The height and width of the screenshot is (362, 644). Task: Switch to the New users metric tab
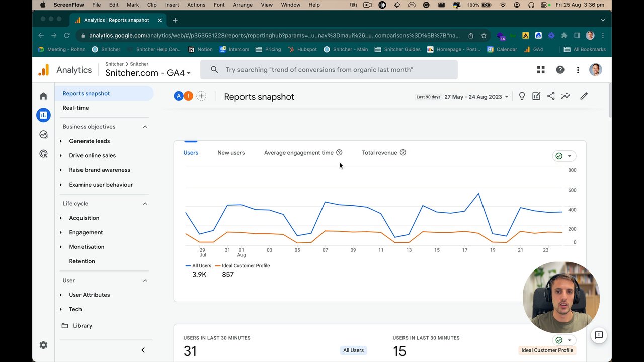point(231,153)
